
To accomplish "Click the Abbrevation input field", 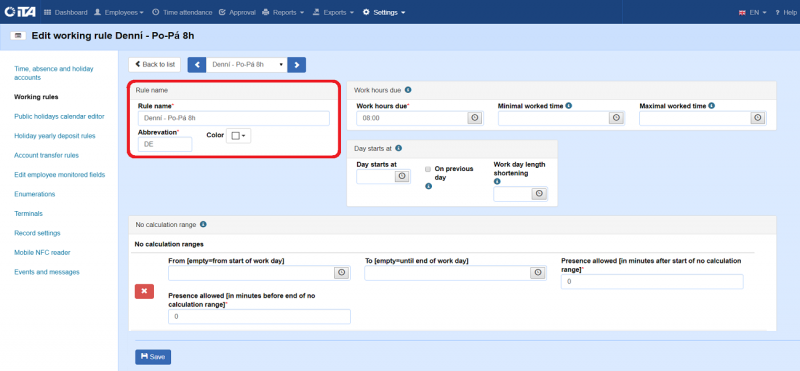I will [x=165, y=144].
